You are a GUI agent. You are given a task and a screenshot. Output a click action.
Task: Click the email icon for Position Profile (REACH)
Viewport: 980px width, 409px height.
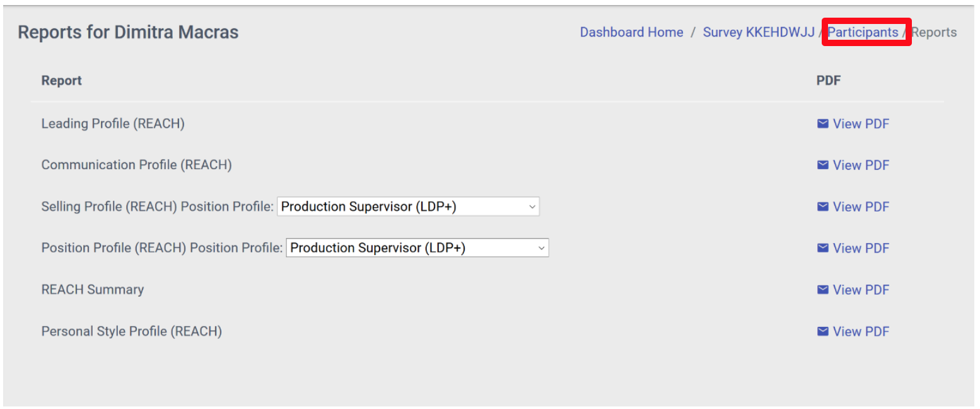823,247
